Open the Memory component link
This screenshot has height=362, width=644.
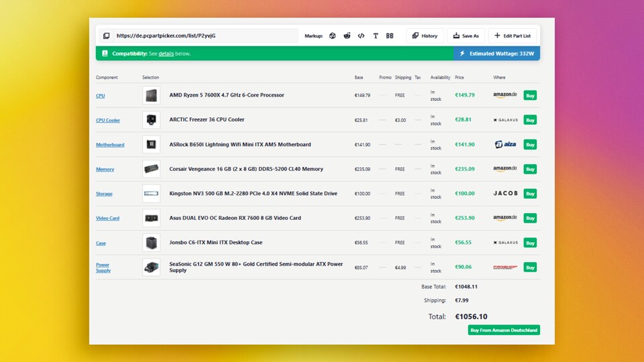105,169
